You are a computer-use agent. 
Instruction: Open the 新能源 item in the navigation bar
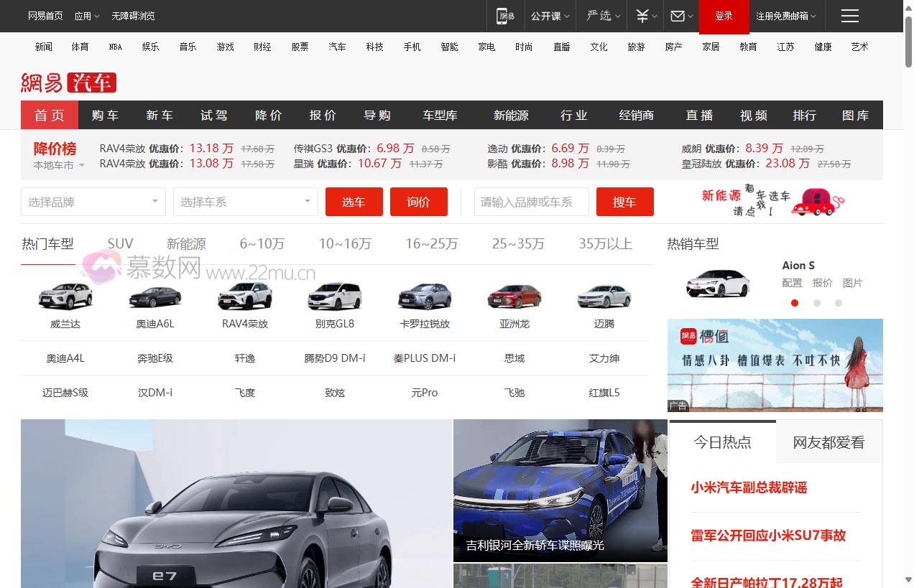[x=509, y=115]
